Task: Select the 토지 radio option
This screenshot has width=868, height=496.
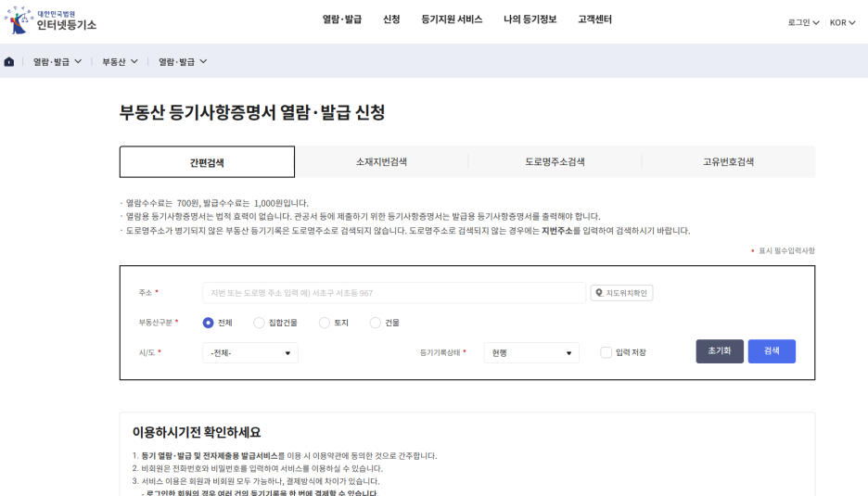Action: point(325,323)
